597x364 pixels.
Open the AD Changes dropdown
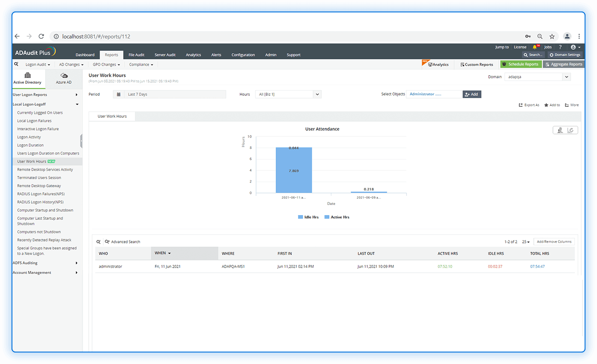(71, 64)
